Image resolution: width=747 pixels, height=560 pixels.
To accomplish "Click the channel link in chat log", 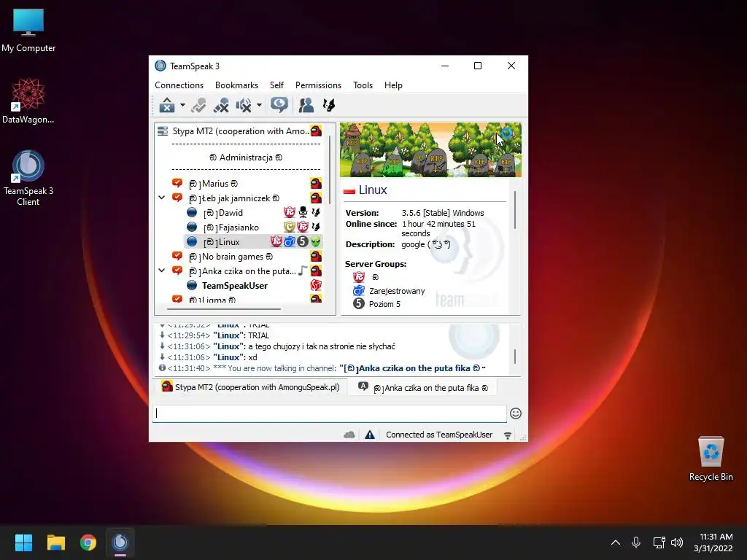I will tap(413, 368).
